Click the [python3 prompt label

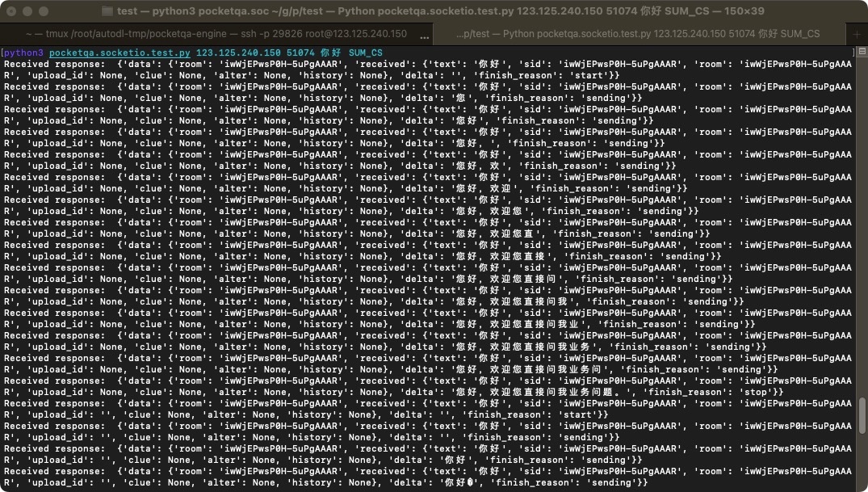coord(23,53)
